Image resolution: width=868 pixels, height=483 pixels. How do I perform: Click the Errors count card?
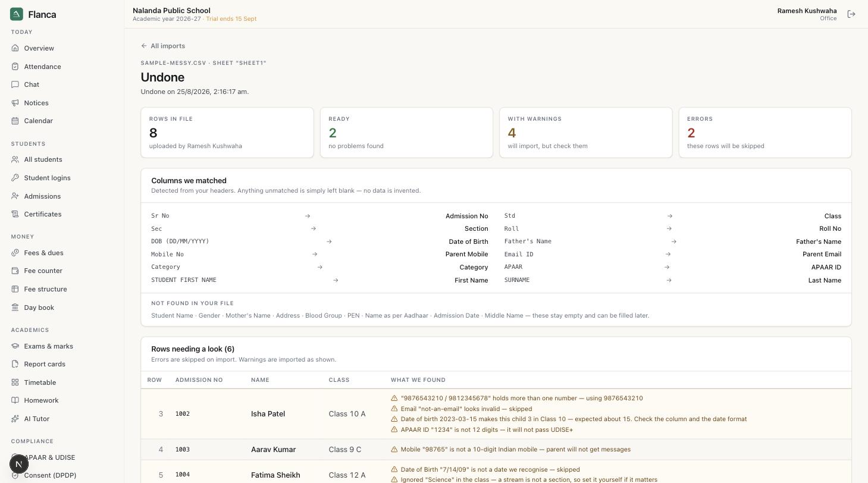coord(765,133)
